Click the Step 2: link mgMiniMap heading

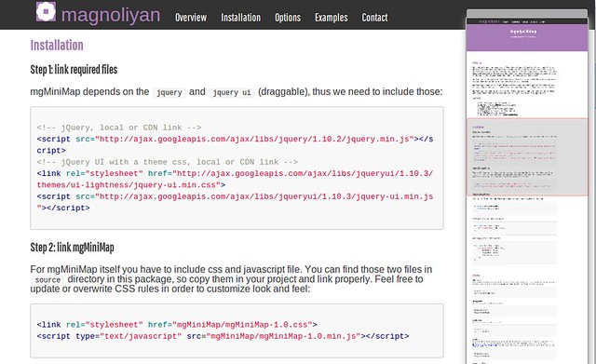[x=73, y=248]
